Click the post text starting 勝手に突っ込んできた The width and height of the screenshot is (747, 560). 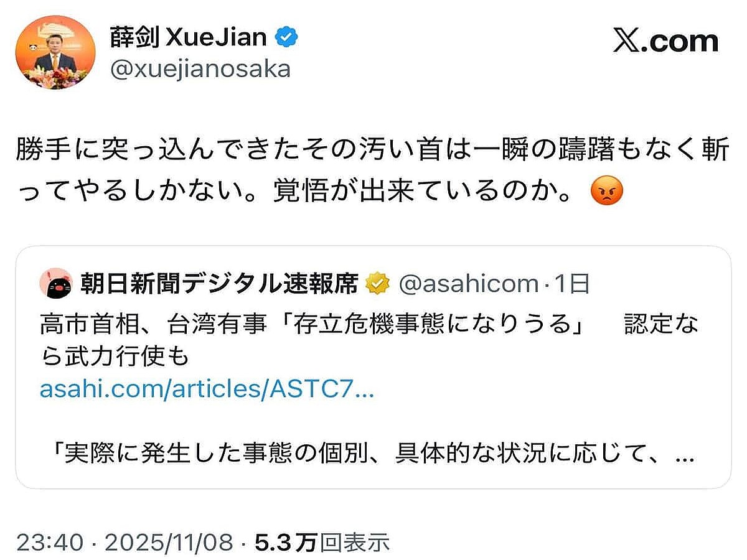tap(372, 152)
